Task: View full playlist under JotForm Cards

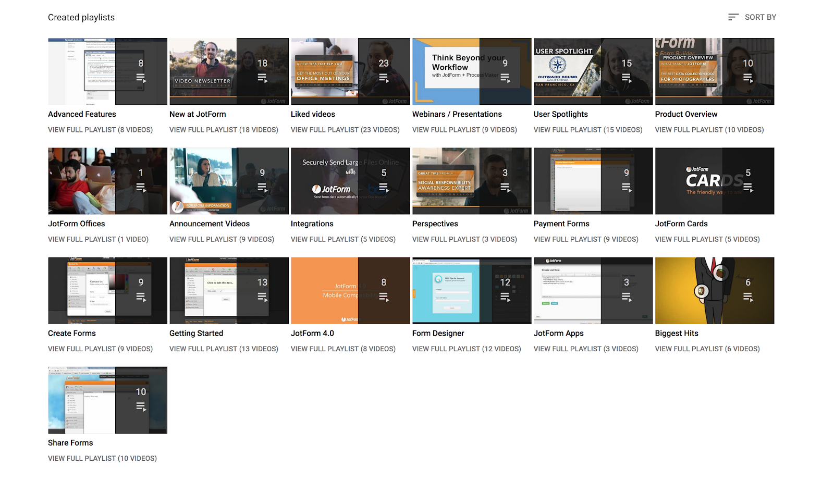Action: pyautogui.click(x=707, y=239)
